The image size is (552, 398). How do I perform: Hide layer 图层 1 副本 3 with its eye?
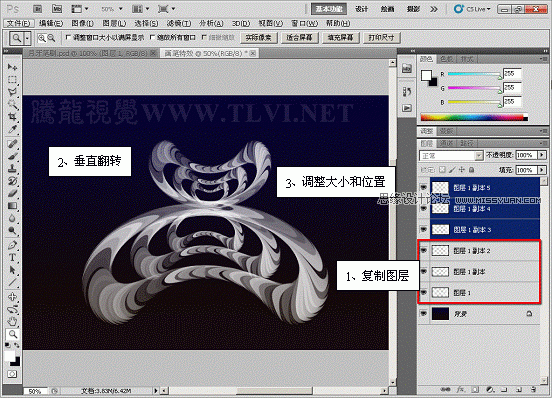pyautogui.click(x=424, y=229)
